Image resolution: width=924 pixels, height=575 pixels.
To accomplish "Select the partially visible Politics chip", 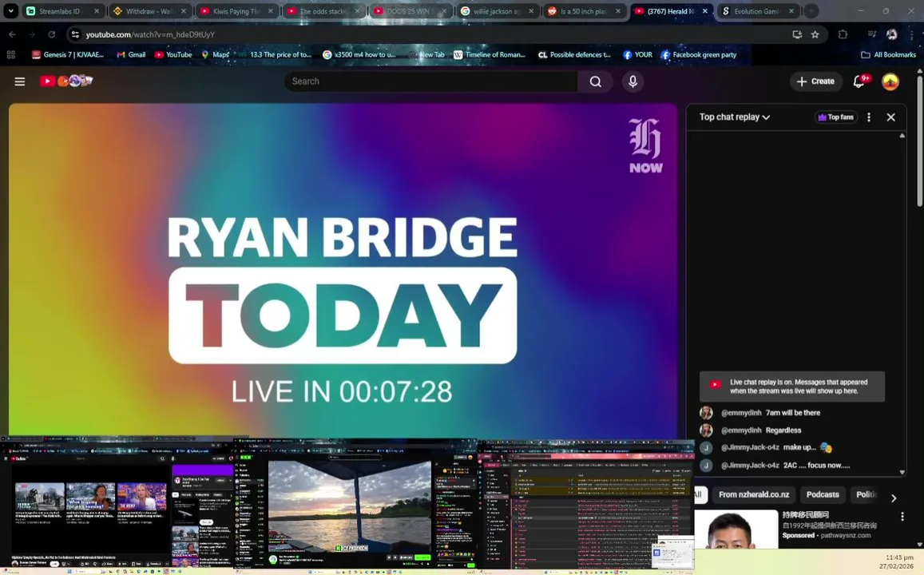I will pyautogui.click(x=866, y=495).
